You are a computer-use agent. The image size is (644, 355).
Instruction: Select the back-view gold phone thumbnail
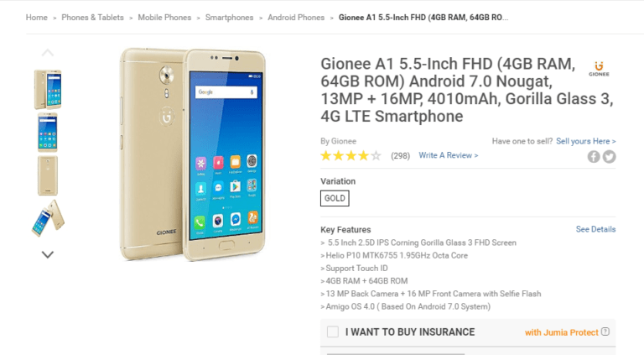48,175
